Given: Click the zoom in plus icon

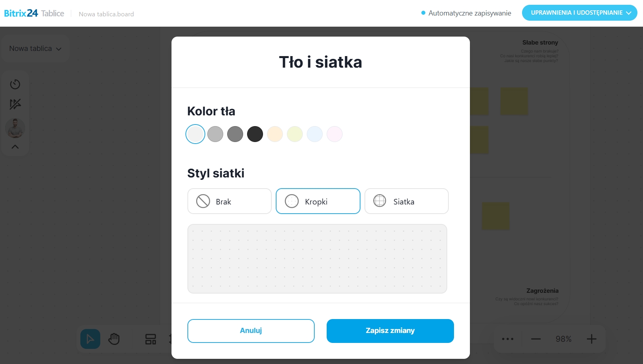Looking at the screenshot, I should point(592,339).
